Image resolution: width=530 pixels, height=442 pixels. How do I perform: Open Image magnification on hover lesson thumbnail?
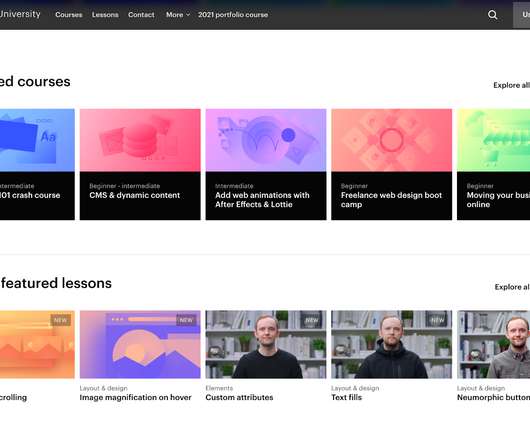(140, 344)
